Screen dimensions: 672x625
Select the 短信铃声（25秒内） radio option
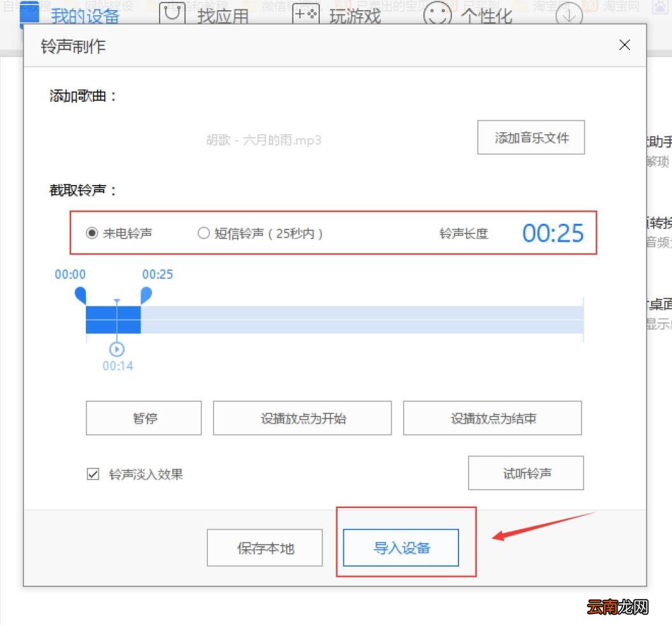pos(203,233)
